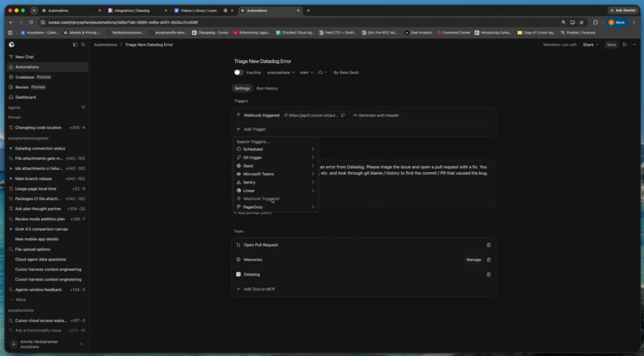
Task: Switch to the Run History tab
Action: pos(267,88)
